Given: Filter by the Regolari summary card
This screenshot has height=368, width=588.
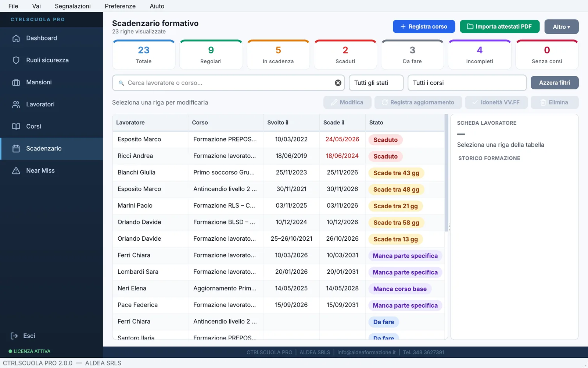Looking at the screenshot, I should click(211, 54).
